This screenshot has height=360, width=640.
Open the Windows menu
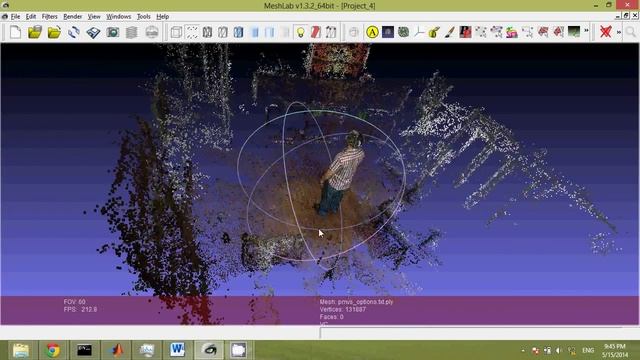[118, 17]
